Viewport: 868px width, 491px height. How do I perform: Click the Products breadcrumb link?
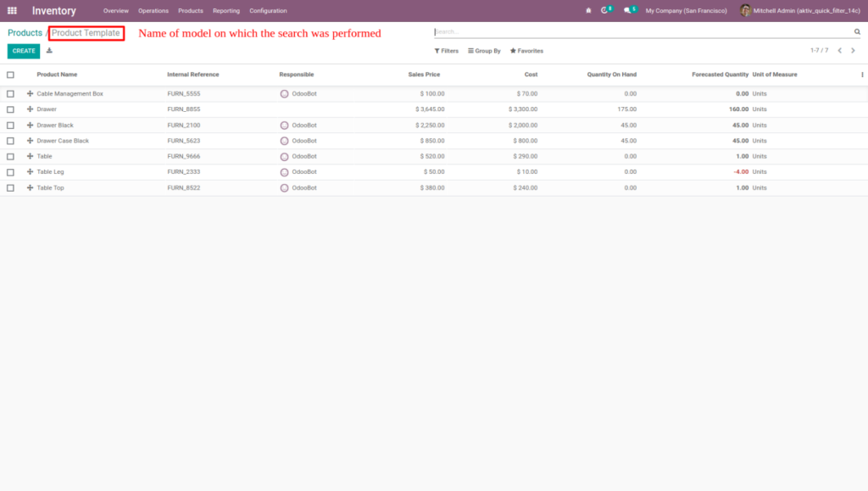tap(23, 32)
